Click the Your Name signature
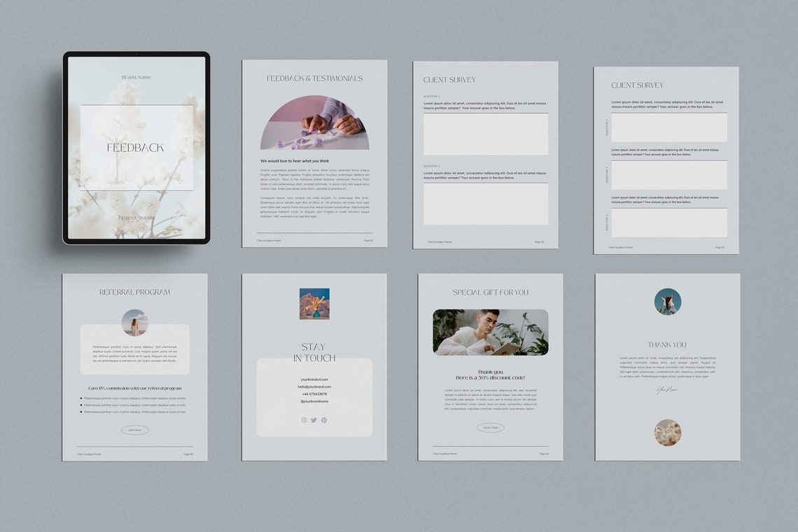Screen dimensions: 798x532 (x=667, y=391)
